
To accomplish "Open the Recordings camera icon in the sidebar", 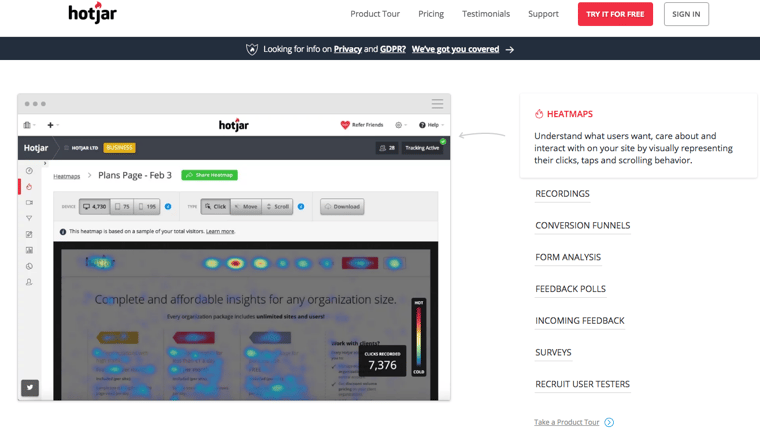I will [x=29, y=203].
